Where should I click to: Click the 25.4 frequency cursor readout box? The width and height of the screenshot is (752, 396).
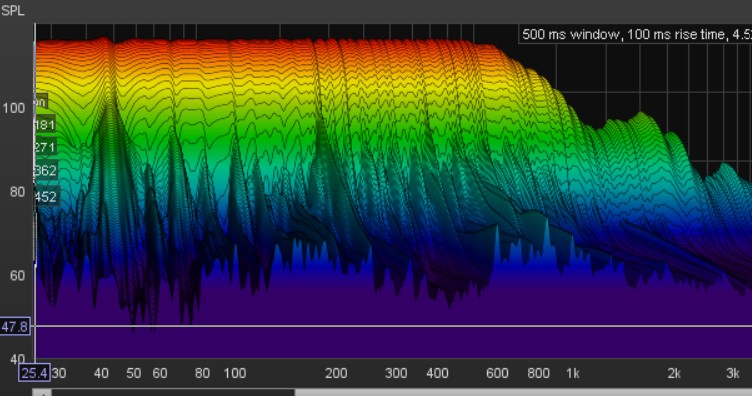pyautogui.click(x=34, y=373)
